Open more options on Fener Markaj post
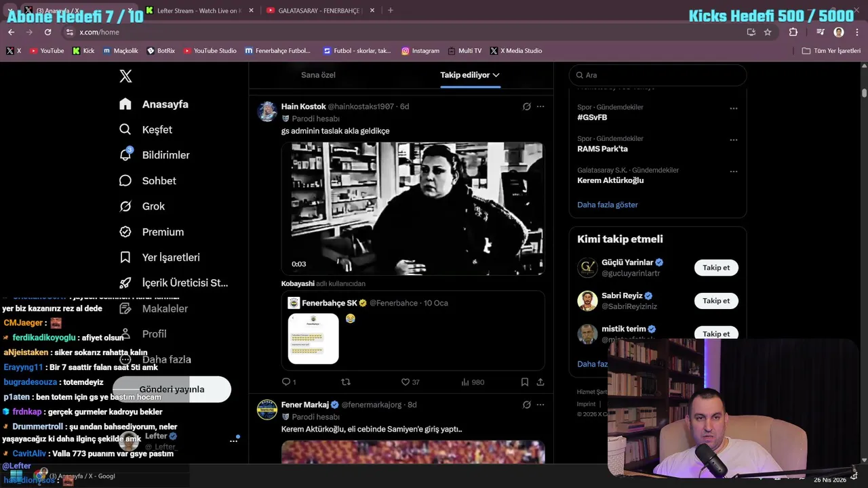 [540, 405]
